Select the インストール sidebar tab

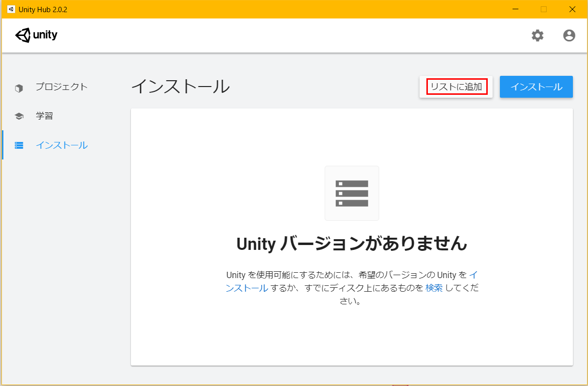coord(62,145)
